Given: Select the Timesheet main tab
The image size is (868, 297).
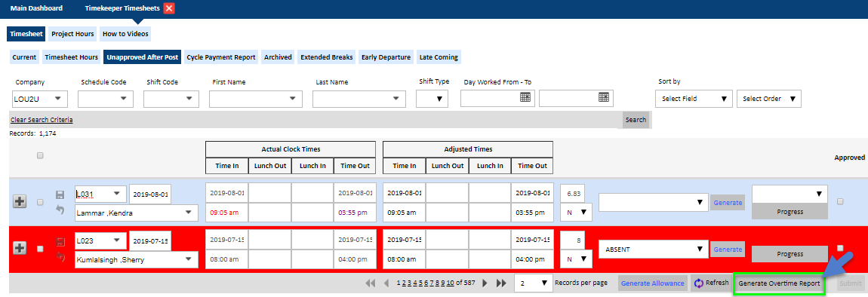Looking at the screenshot, I should (26, 34).
